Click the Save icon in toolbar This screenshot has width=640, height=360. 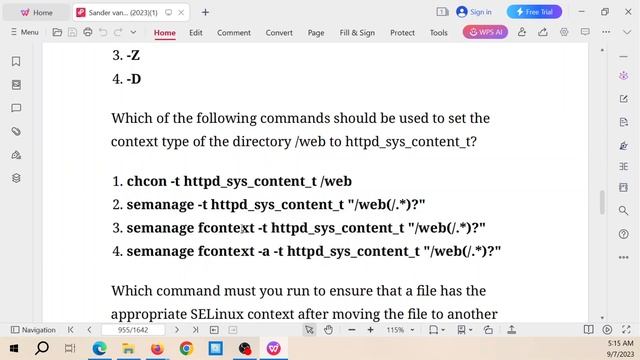(x=72, y=32)
